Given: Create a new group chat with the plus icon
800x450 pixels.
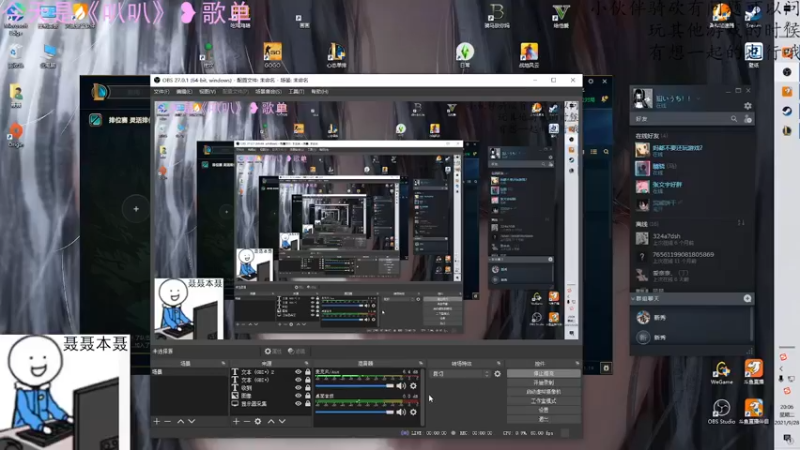Looking at the screenshot, I should coord(747,298).
